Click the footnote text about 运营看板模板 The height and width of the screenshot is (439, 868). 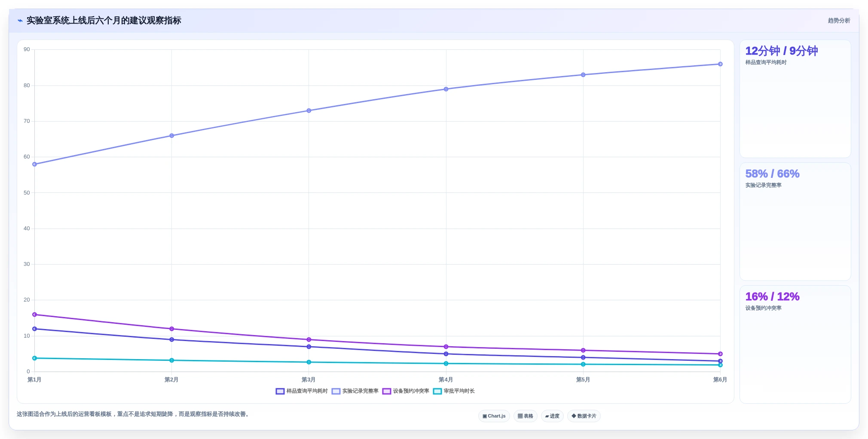[x=133, y=414]
